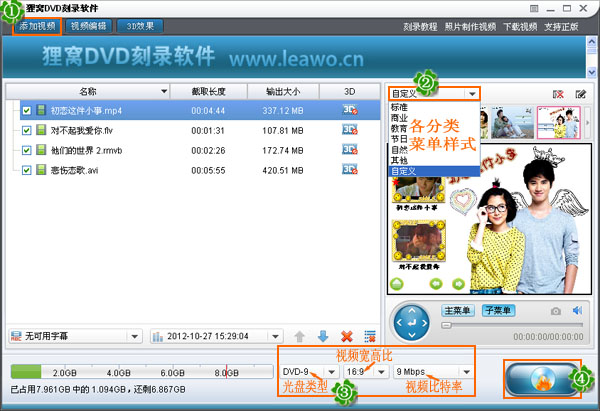
Task: Open the DVD-9 disc type dropdown
Action: tap(309, 372)
